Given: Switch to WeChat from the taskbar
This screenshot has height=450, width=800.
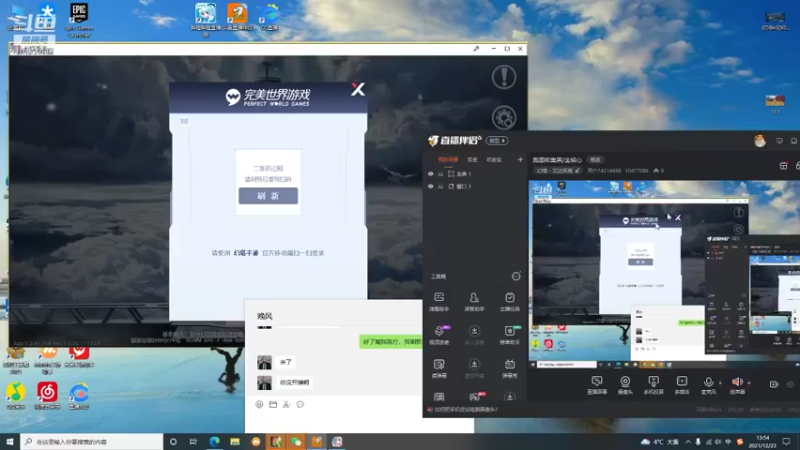Looking at the screenshot, I should tap(296, 441).
